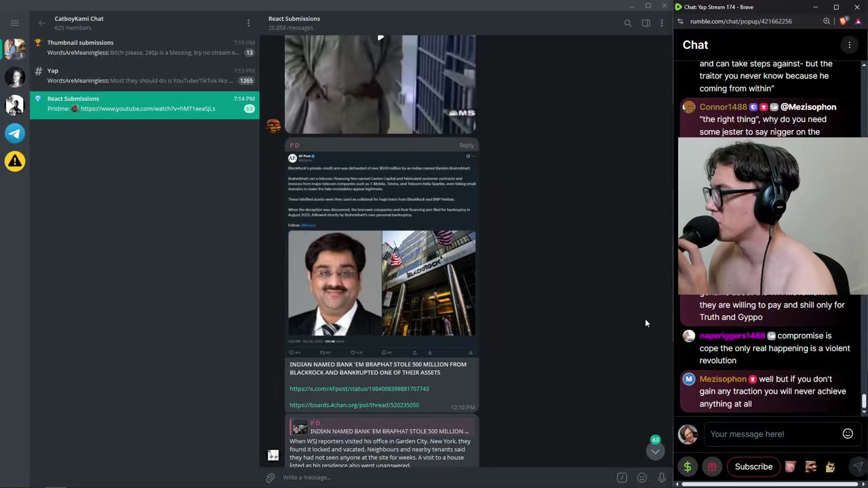Viewport: 868px width, 488px height.
Task: Click the Rumble gift icon
Action: tap(711, 466)
